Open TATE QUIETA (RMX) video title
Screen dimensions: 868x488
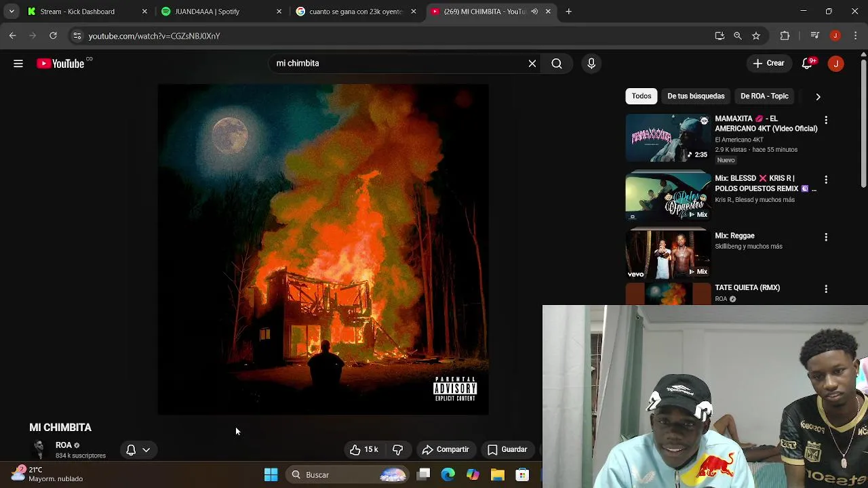(x=747, y=287)
